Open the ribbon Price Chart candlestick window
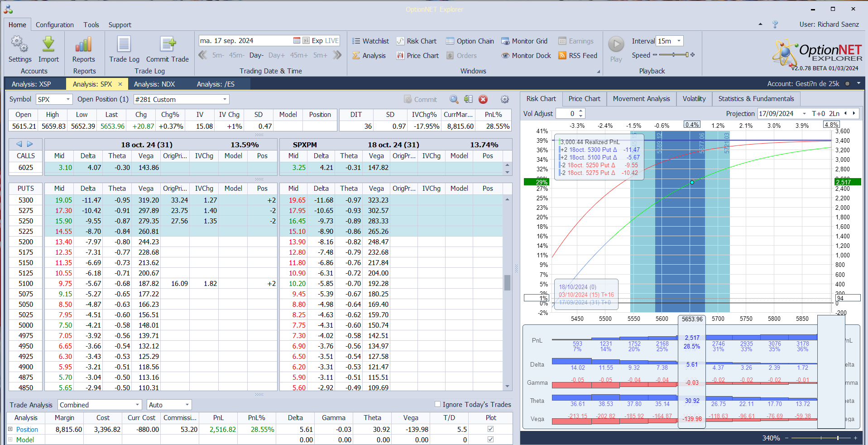Image resolution: width=868 pixels, height=445 pixels. pos(417,56)
